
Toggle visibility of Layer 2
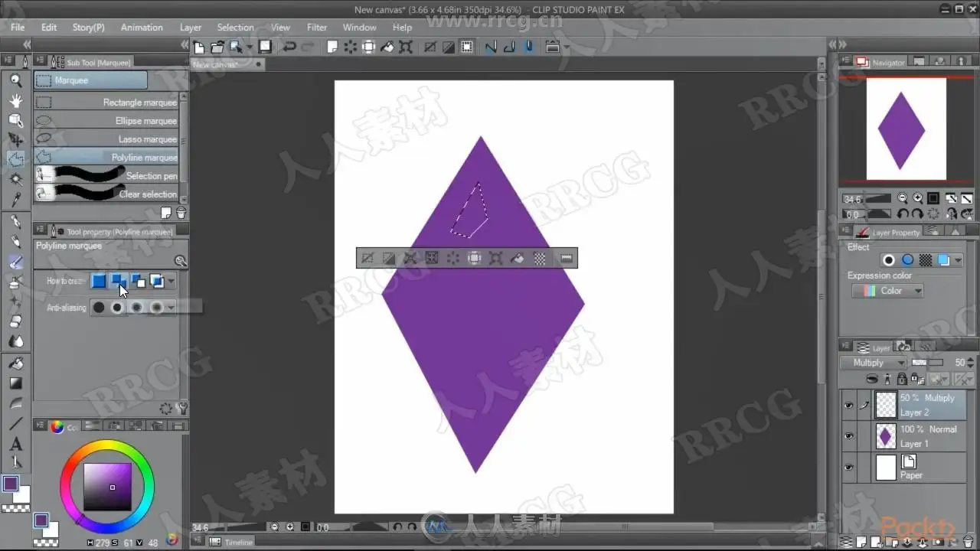pyautogui.click(x=848, y=406)
